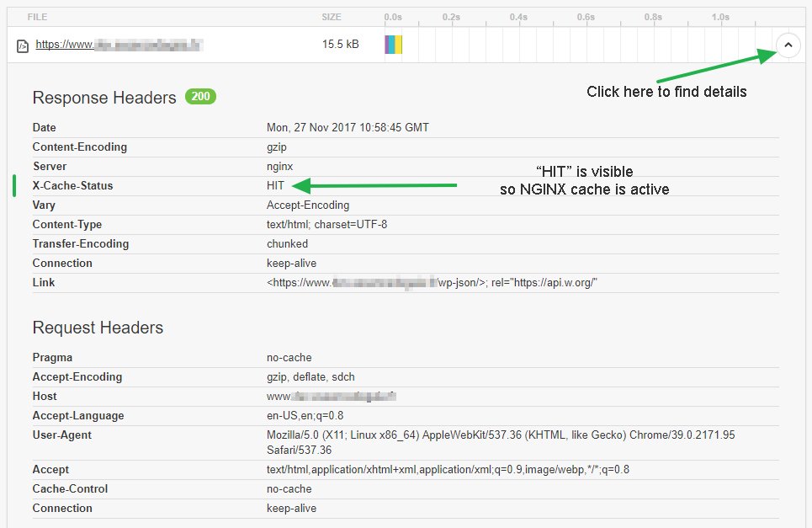Viewport: 812px width, 528px height.
Task: Click the green marker left of X-Cache-Status
Action: 15,185
